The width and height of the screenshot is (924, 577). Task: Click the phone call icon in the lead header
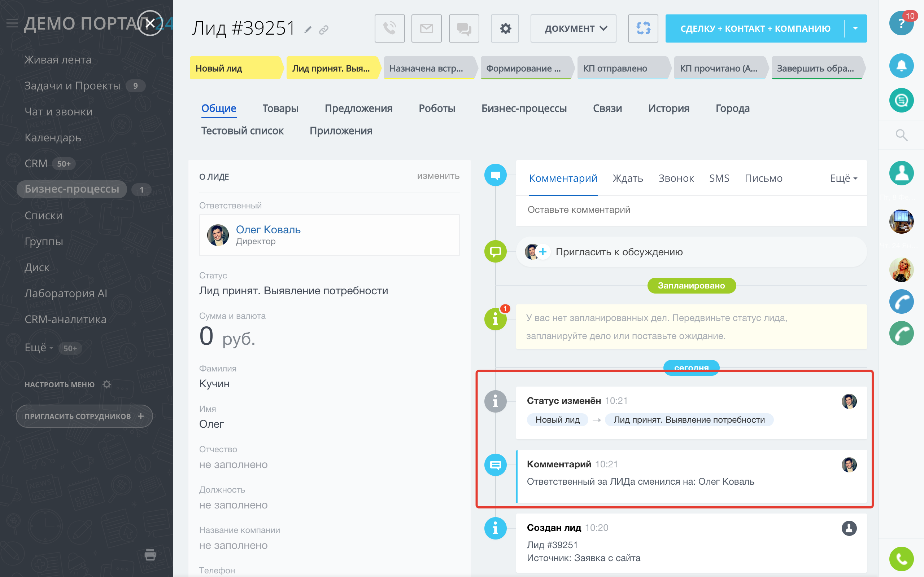coord(389,28)
